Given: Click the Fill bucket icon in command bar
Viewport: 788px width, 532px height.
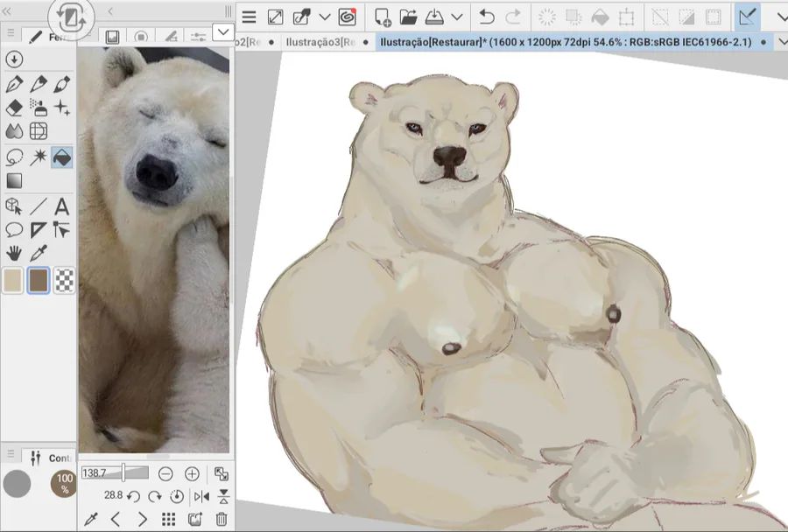Looking at the screenshot, I should pos(600,17).
